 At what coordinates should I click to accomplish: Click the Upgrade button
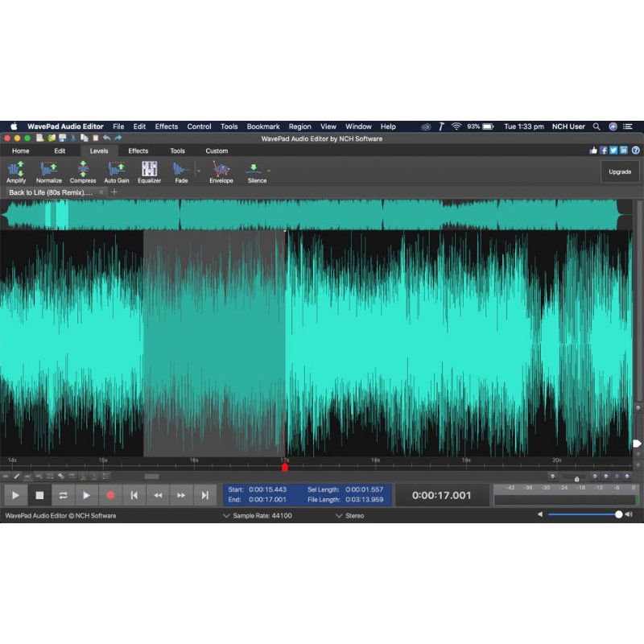point(620,171)
